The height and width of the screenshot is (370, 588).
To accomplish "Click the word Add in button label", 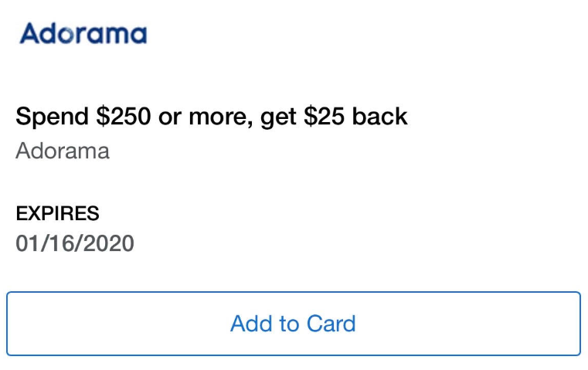I will [251, 324].
